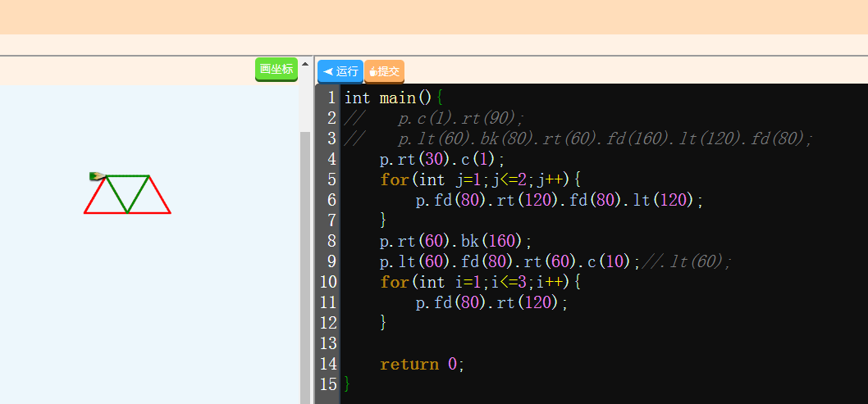The image size is (868, 404).
Task: Place cursor on "int main(){" line
Action: (x=394, y=98)
